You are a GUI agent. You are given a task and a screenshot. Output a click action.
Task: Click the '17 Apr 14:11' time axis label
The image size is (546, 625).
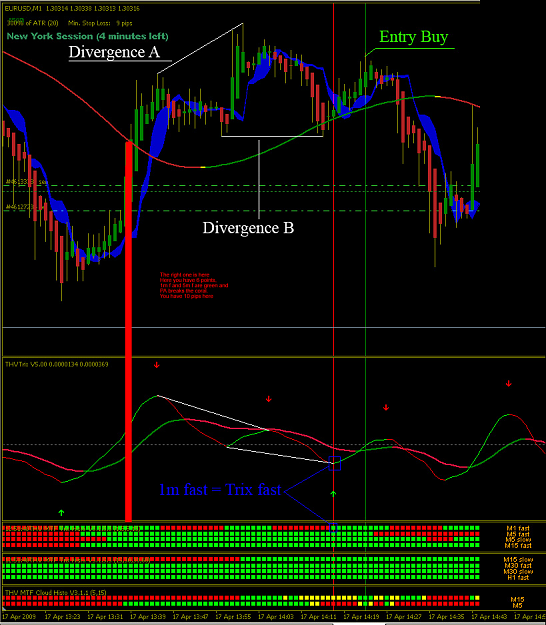click(319, 616)
